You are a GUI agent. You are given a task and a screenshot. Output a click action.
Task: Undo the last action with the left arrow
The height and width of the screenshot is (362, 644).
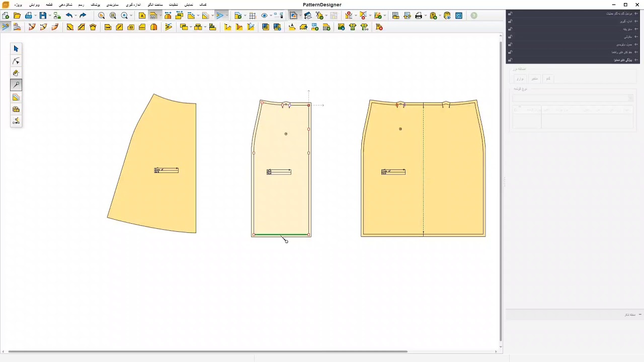click(69, 16)
